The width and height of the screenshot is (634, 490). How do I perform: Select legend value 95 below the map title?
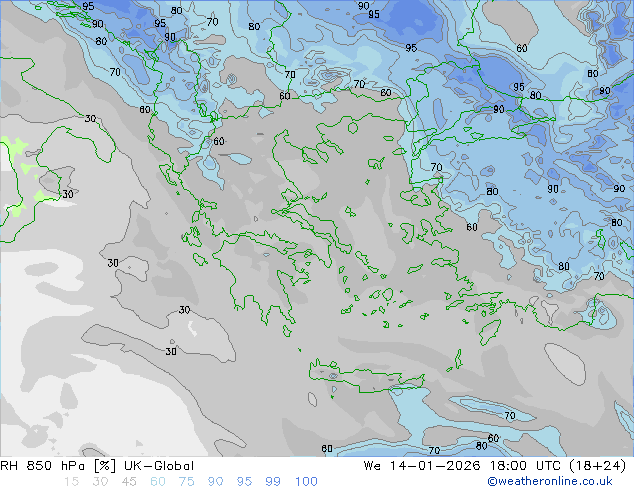(244, 481)
